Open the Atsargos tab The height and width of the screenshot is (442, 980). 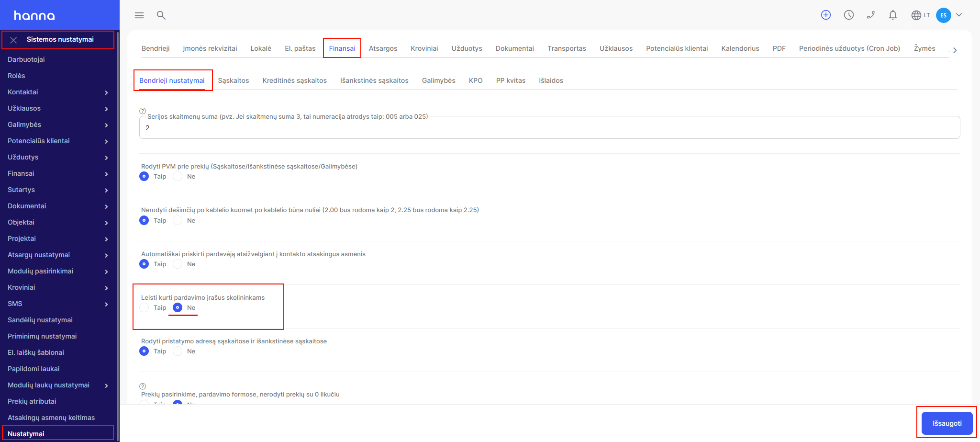pos(383,48)
